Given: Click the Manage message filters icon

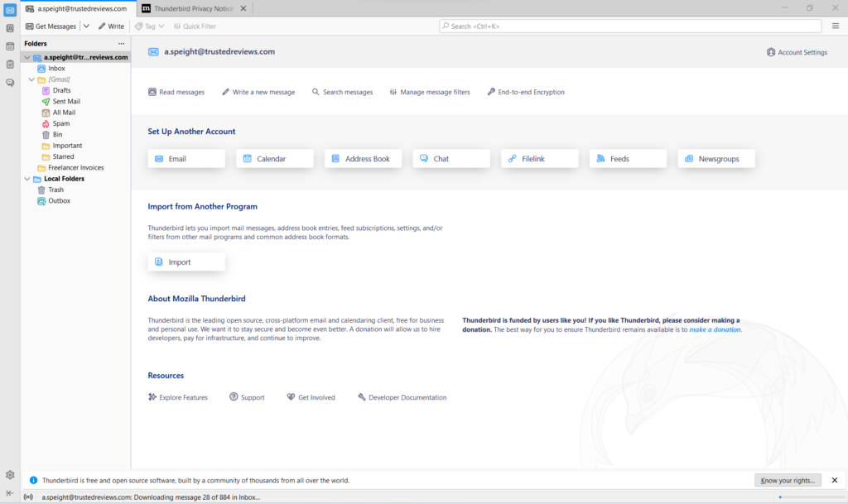Looking at the screenshot, I should click(393, 92).
